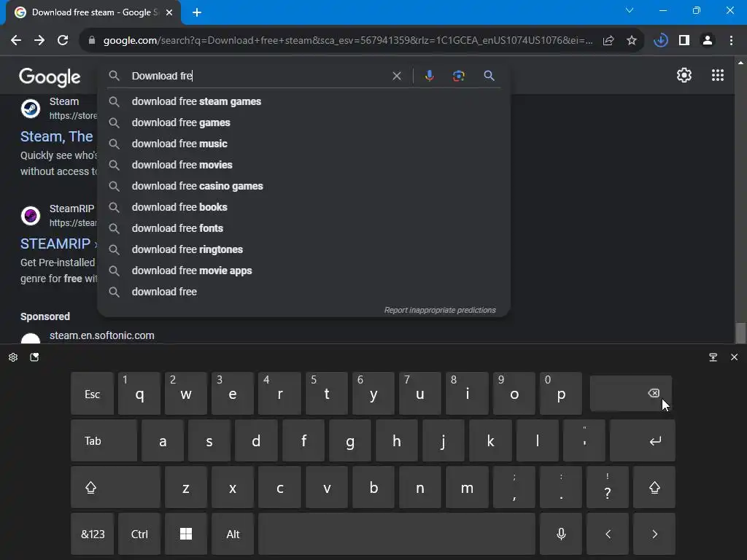Screen dimensions: 747x560
Task: Tap the m key on touch keyboard
Action: coord(467,487)
